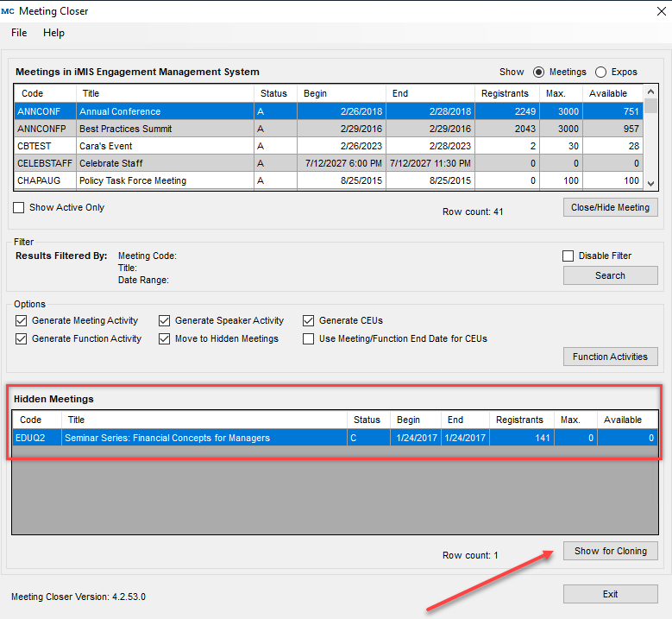The image size is (672, 619).
Task: Open the File menu
Action: click(19, 33)
